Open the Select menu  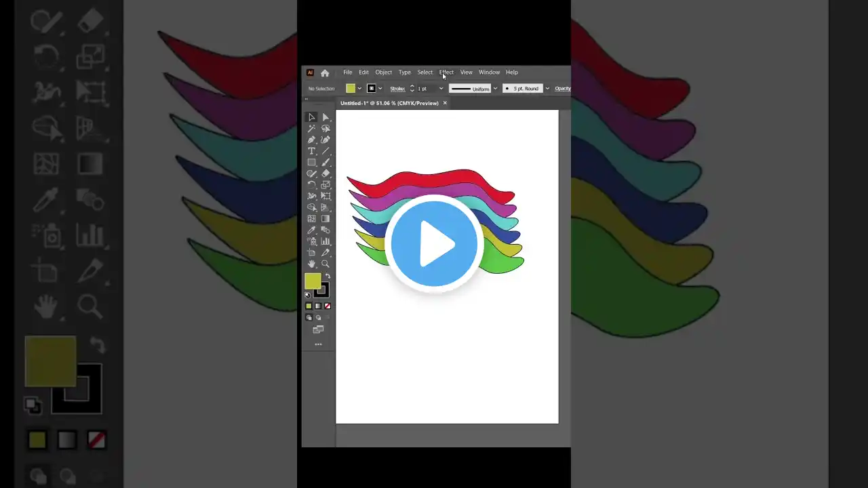click(425, 73)
